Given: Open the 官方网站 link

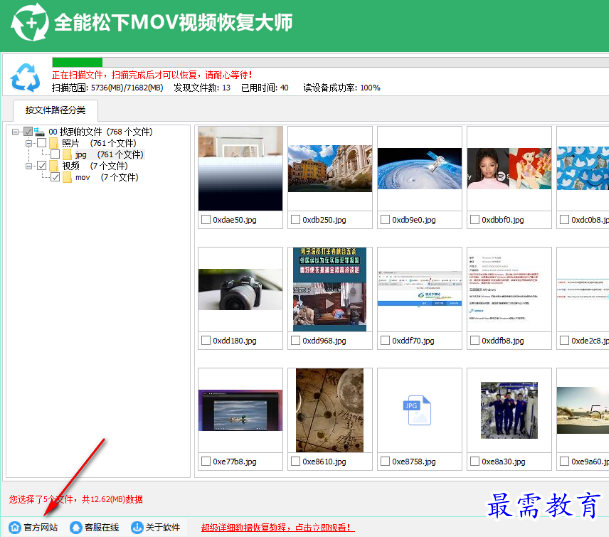Looking at the screenshot, I should pos(40,527).
